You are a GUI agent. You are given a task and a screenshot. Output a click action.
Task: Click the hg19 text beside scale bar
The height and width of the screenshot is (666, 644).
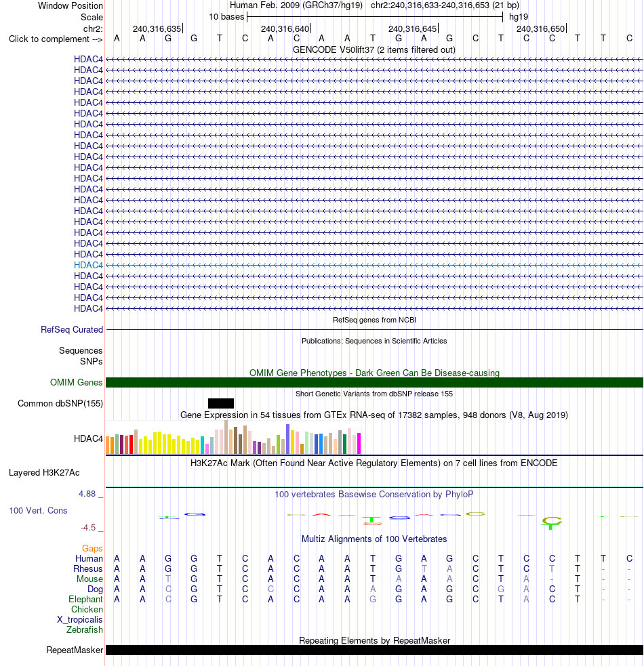(x=519, y=17)
